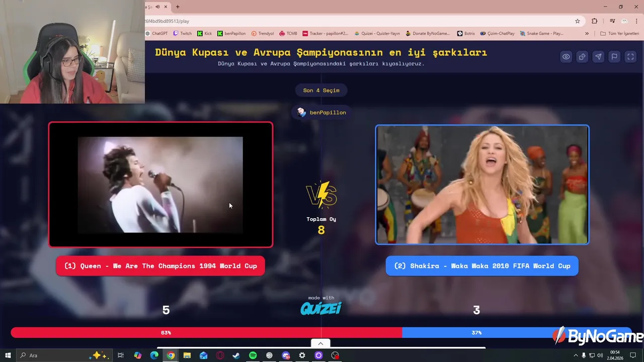Open the media control icon in Chrome toolbar

612,21
